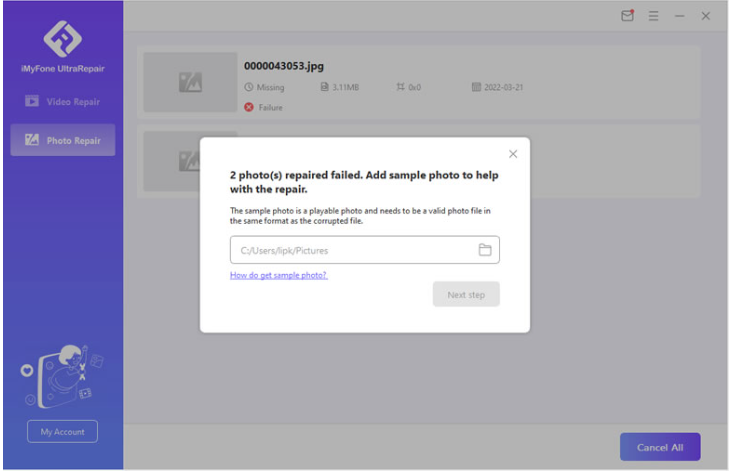Click the folder browse icon
The image size is (730, 471).
click(x=485, y=250)
